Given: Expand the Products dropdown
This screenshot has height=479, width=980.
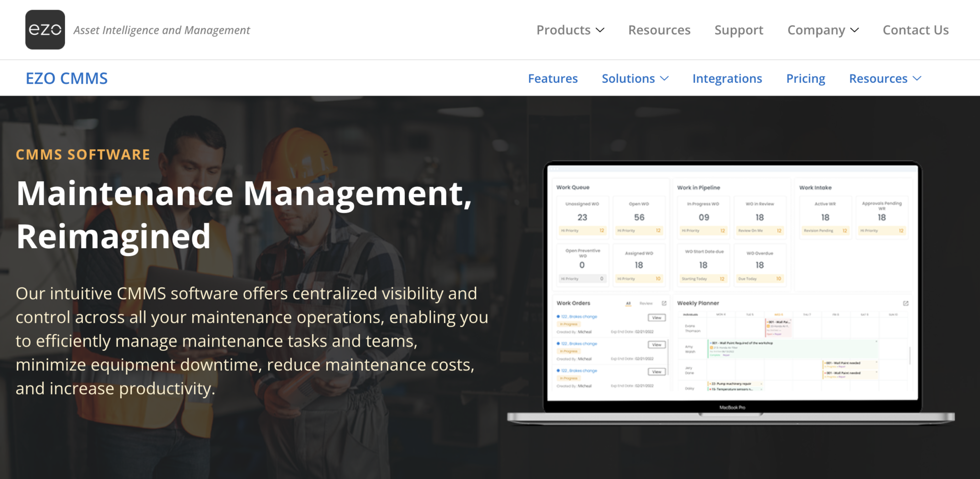Looking at the screenshot, I should 570,30.
